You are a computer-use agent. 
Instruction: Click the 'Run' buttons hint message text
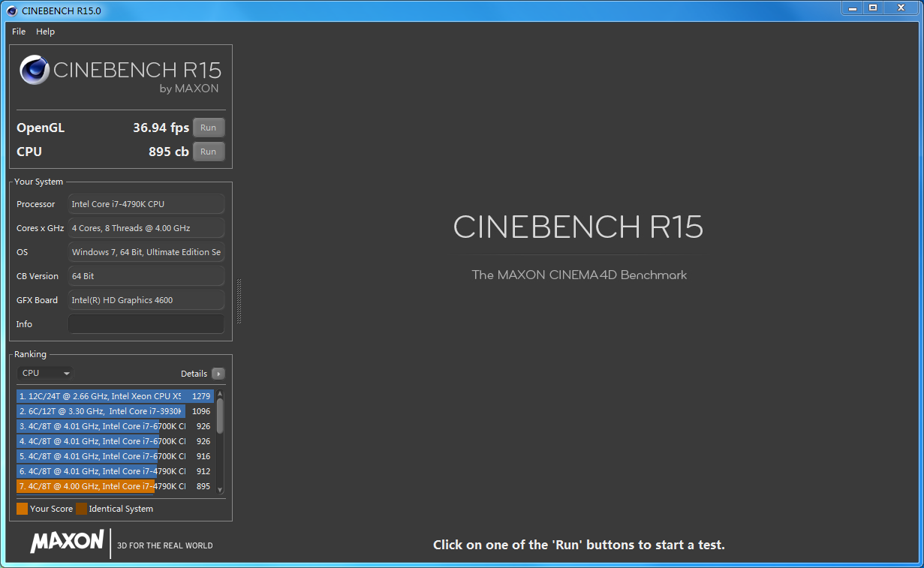coord(579,545)
